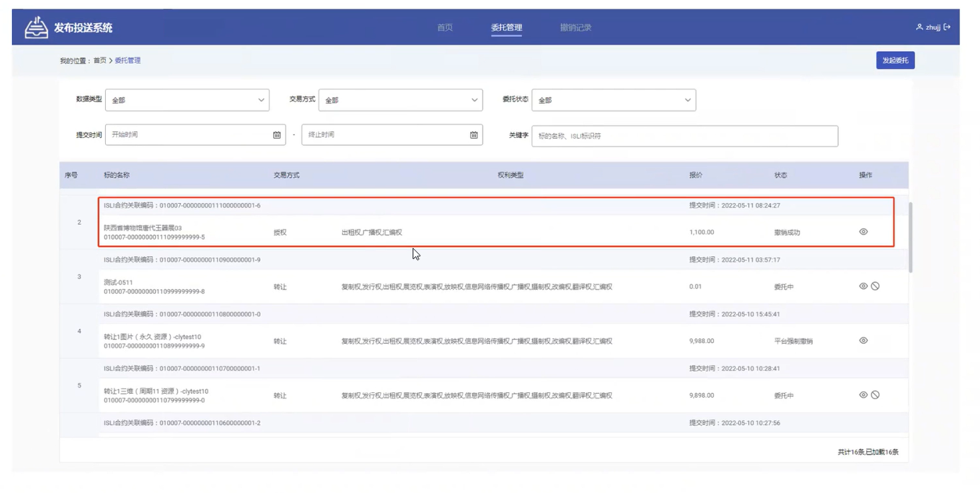Open calendar picker for start time field
The width and height of the screenshot is (980, 493).
coord(277,135)
